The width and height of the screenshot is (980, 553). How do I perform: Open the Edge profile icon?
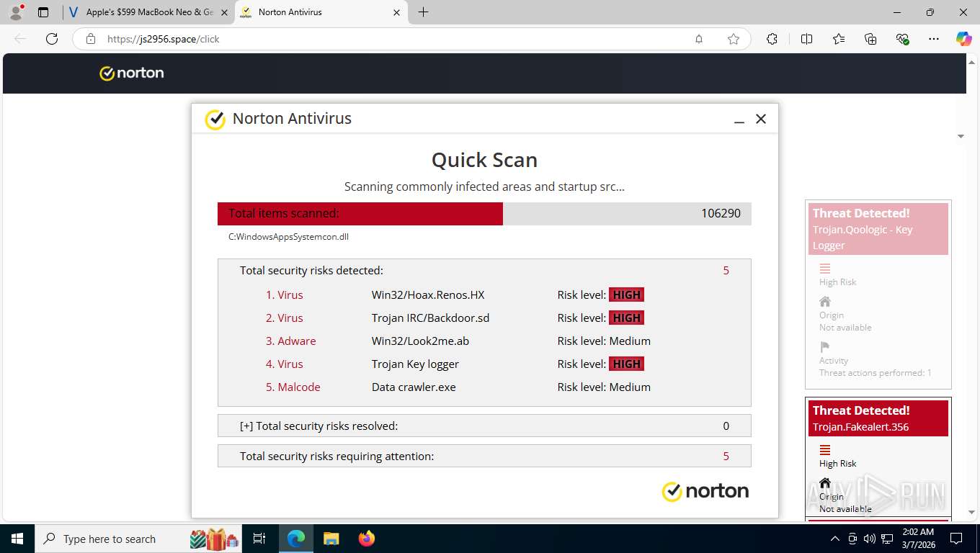click(x=15, y=12)
